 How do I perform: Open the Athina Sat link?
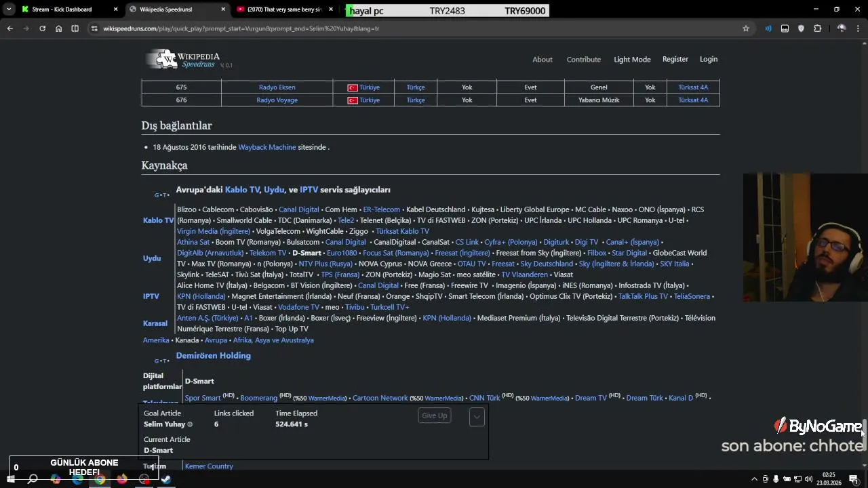coord(193,242)
